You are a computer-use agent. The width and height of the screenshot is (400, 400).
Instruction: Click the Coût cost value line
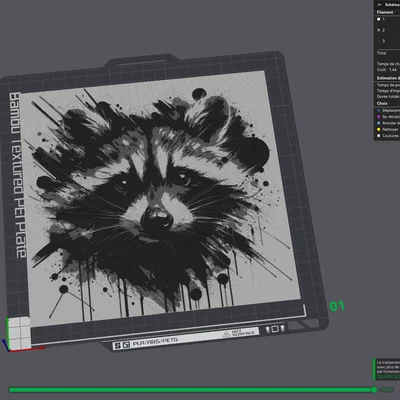(x=387, y=70)
